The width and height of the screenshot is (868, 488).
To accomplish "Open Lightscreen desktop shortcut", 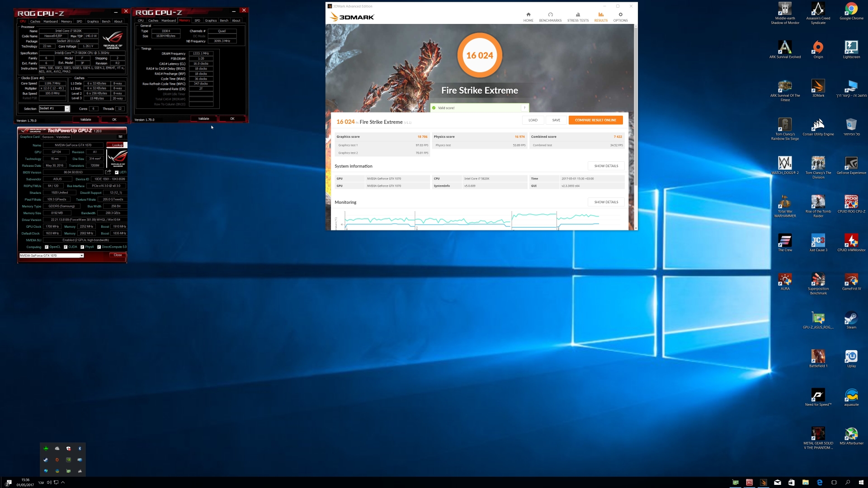I will [x=851, y=50].
